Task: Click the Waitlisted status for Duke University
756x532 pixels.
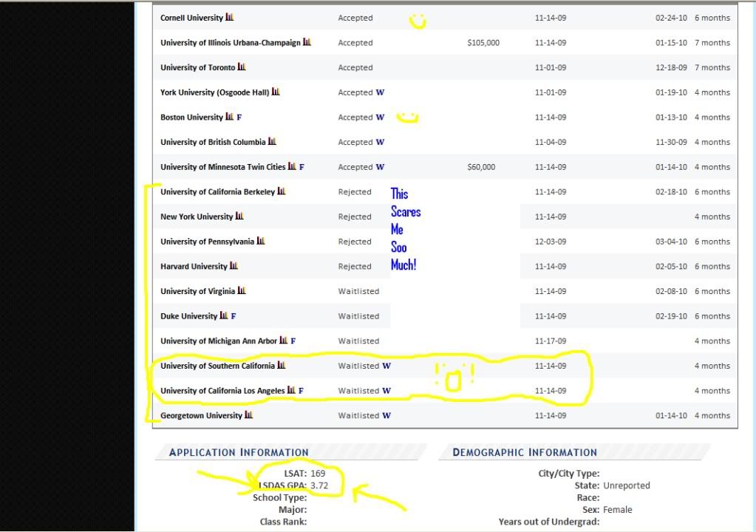Action: click(x=358, y=316)
